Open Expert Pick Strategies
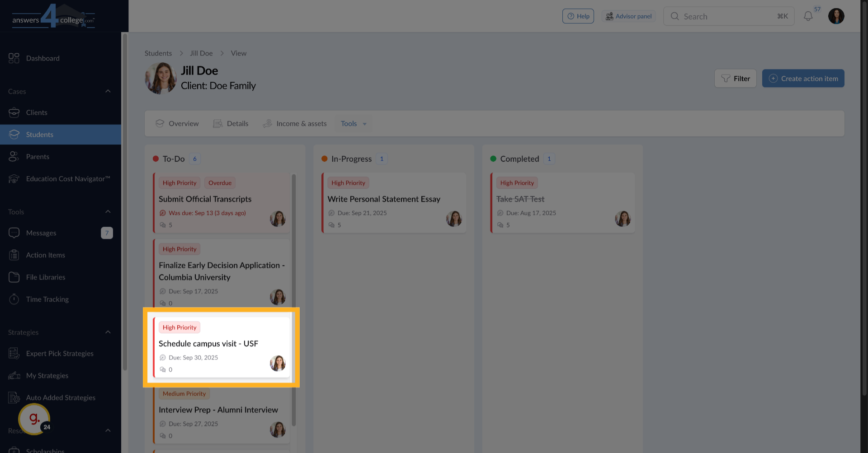This screenshot has height=453, width=868. [x=60, y=354]
